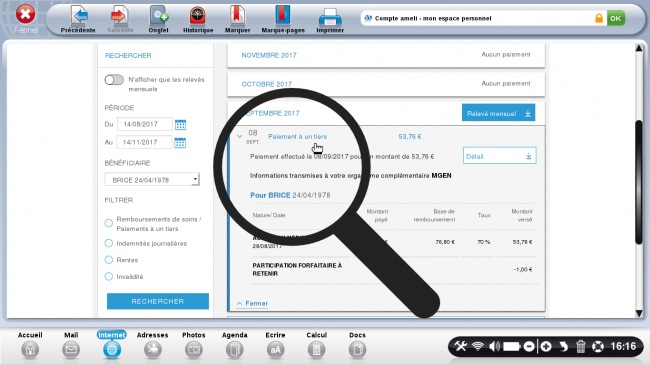Bookmark the page with the Marquer icon

coord(237,16)
